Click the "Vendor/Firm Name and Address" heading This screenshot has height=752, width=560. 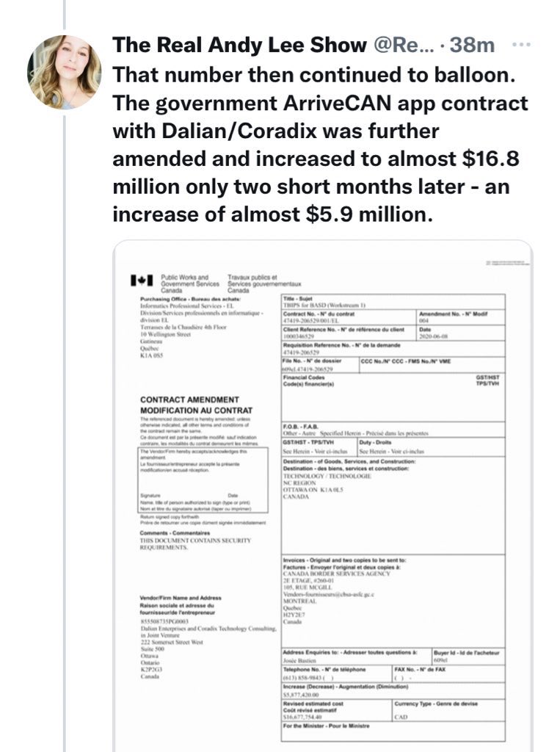(181, 600)
